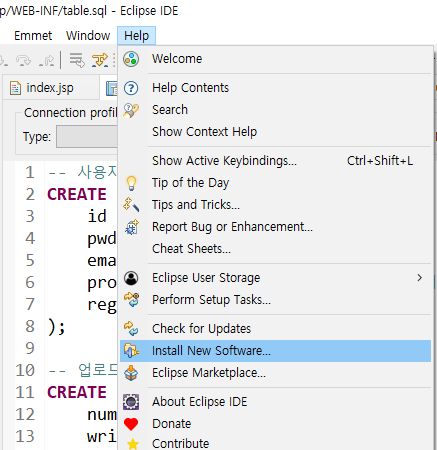The width and height of the screenshot is (437, 450).
Task: Click the Toggle Word Wrap toolbar icon
Action: 77,60
